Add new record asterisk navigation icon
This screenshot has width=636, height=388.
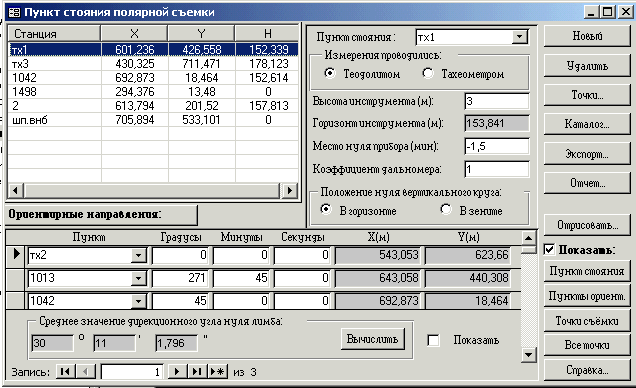point(218,371)
